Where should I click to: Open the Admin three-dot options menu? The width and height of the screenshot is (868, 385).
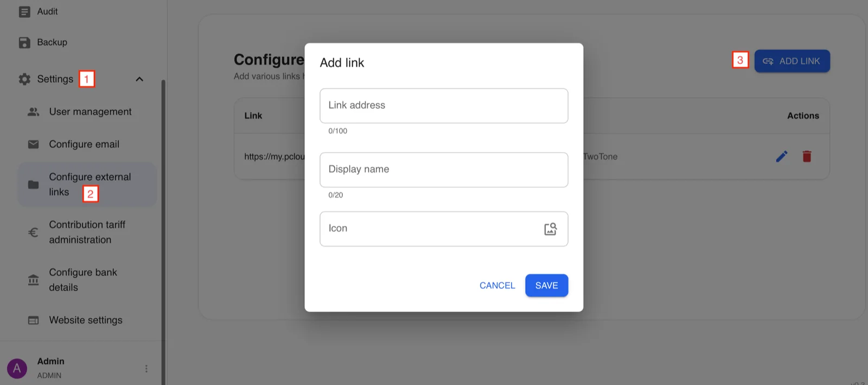146,369
